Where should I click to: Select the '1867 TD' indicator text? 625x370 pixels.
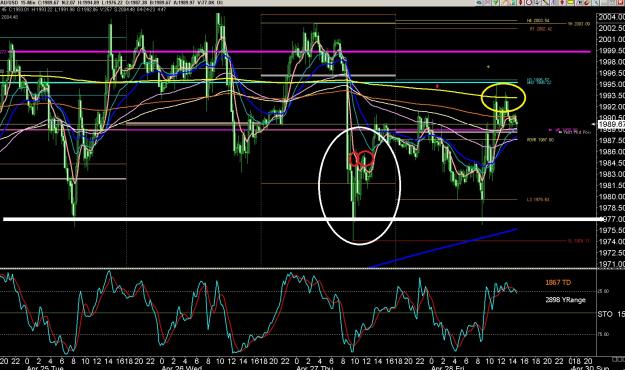pos(558,282)
